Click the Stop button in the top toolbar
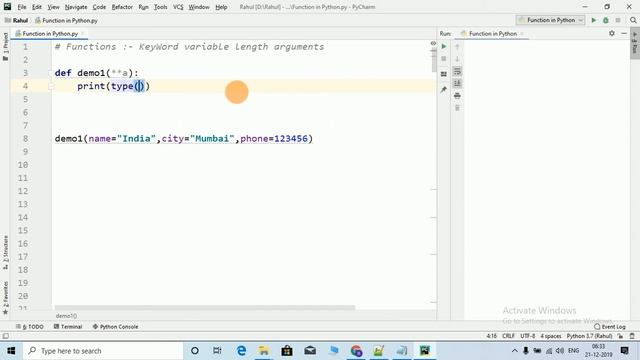The image size is (640, 360). 618,20
